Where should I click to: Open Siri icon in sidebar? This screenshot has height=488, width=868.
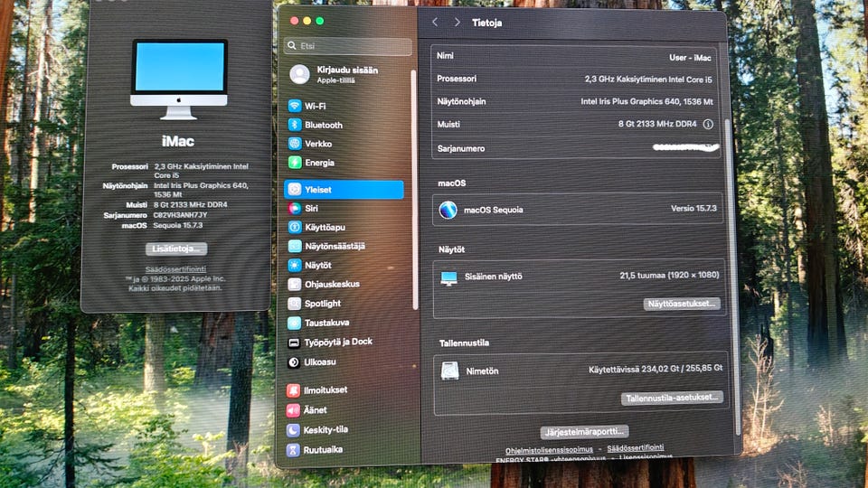tap(295, 208)
